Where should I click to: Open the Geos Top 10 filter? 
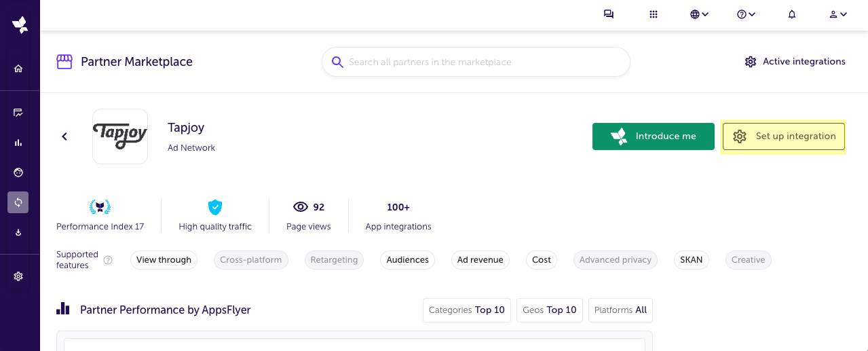(550, 310)
